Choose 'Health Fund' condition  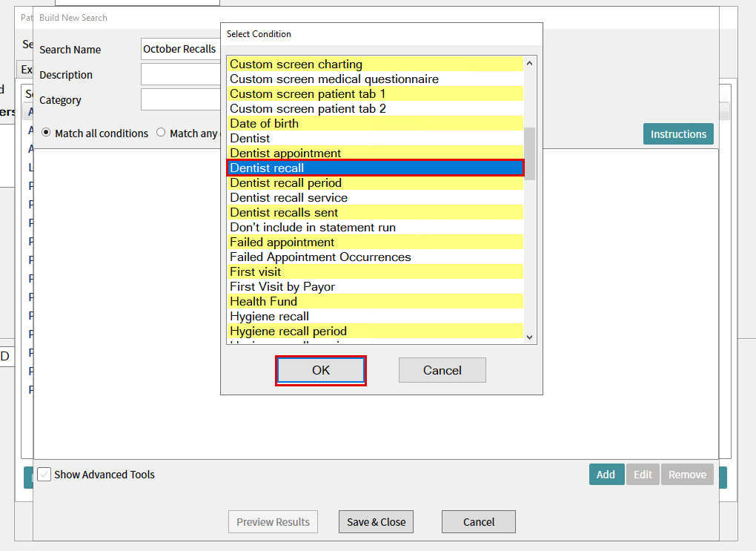coord(375,302)
